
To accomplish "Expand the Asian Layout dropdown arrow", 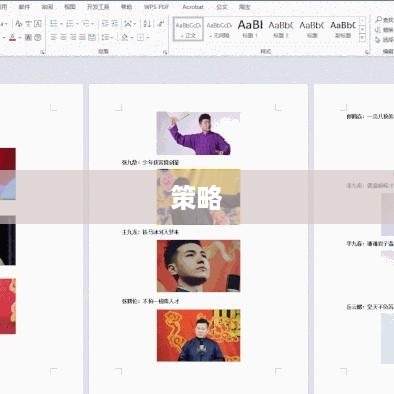I will pyautogui.click(x=135, y=24).
